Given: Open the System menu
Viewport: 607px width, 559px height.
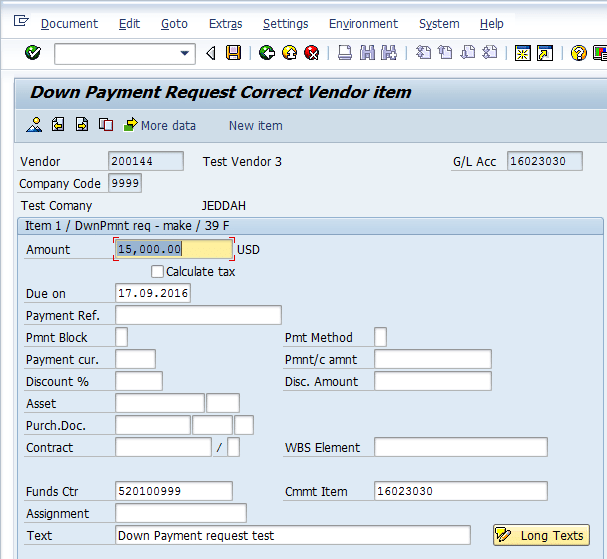Looking at the screenshot, I should pyautogui.click(x=439, y=24).
